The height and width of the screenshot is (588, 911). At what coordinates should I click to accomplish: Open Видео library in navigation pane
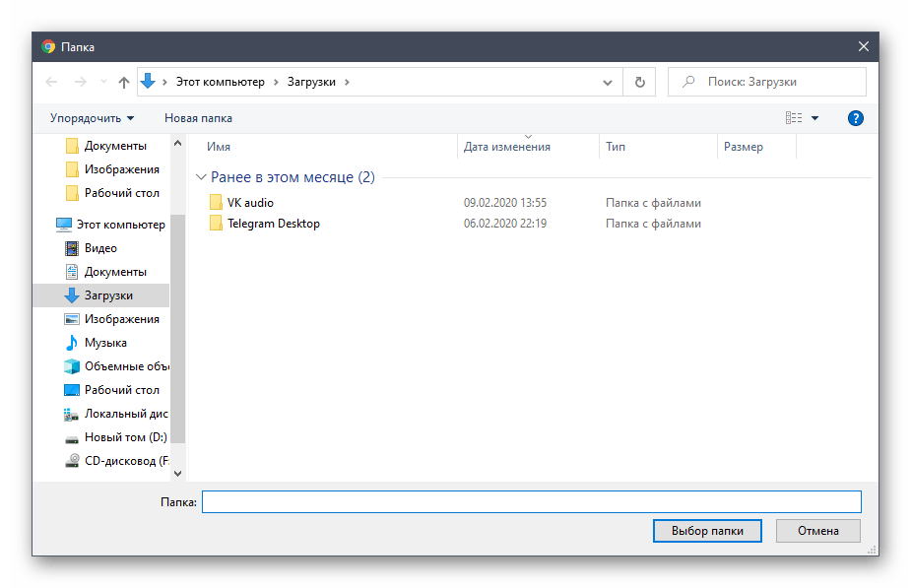[x=100, y=248]
